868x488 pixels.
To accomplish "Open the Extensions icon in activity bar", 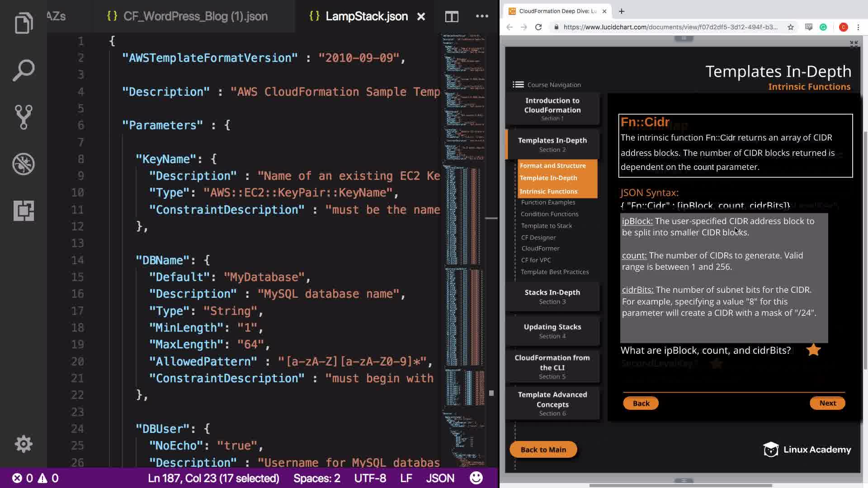I will (24, 211).
